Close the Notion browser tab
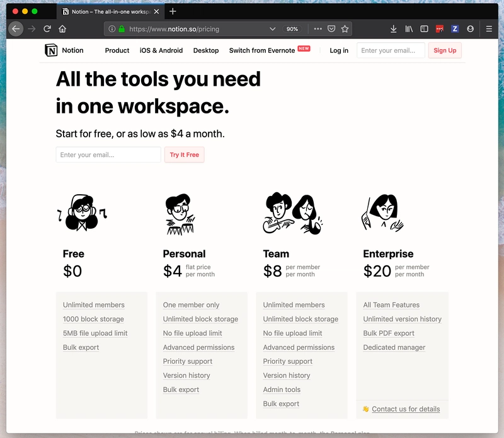 click(156, 11)
